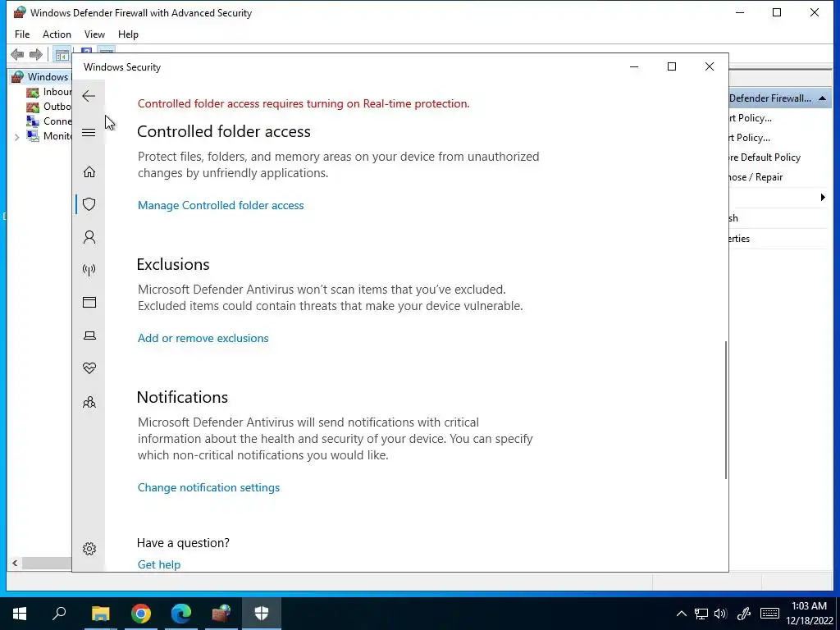840x630 pixels.
Task: Select Windows Defender Firewall root tree node
Action: [41, 76]
